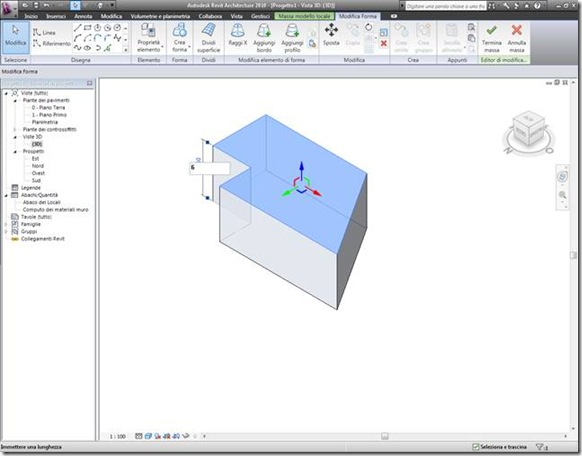Click the steering wheel navigation icon

[x=563, y=176]
